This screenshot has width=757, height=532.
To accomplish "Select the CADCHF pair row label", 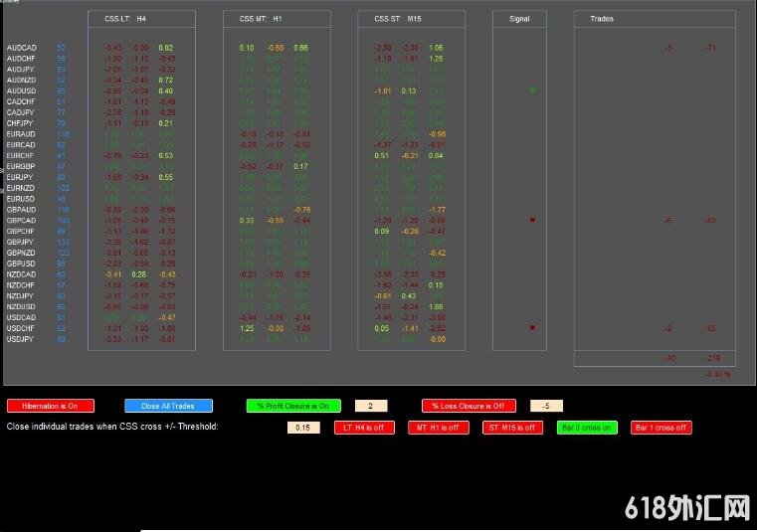I will point(21,101).
